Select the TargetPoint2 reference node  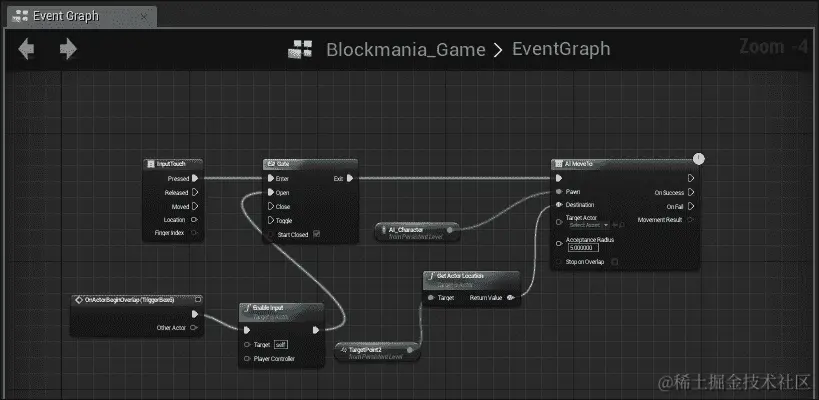point(377,352)
